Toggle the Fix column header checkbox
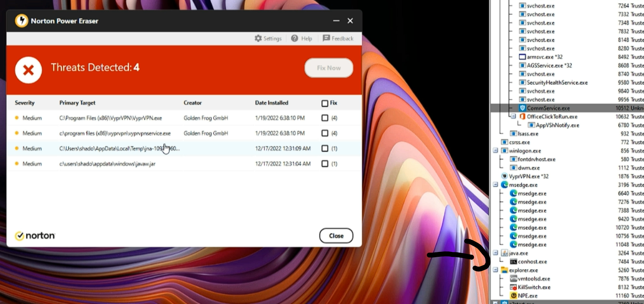 (325, 103)
